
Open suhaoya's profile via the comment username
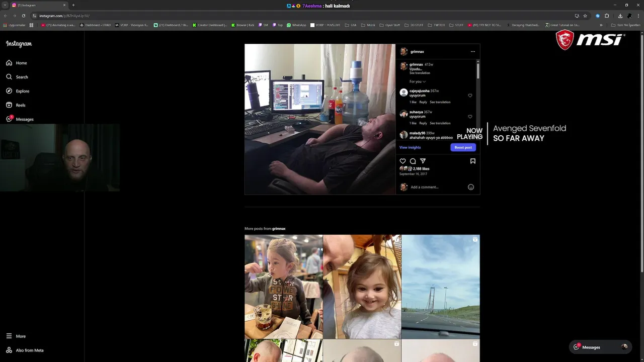point(416,112)
